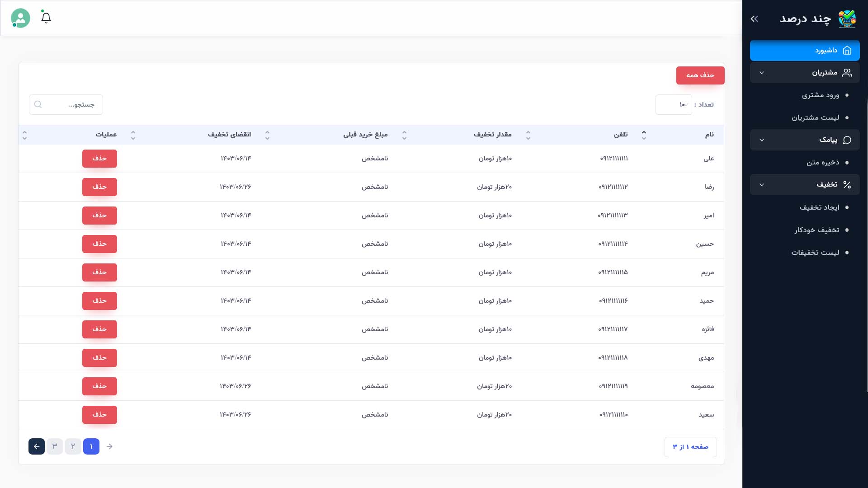Viewport: 868px width, 488px height.
Task: Go to next page arrow in pagination
Action: coord(109,446)
